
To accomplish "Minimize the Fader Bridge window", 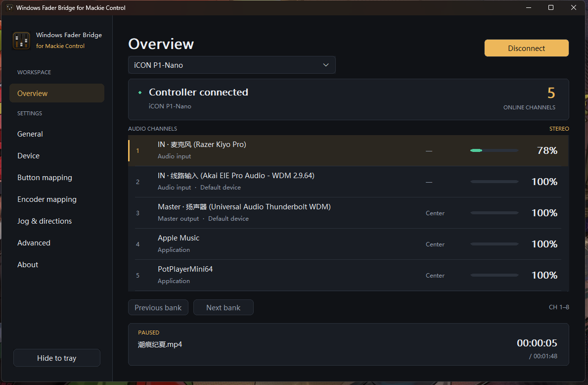I will (x=529, y=7).
